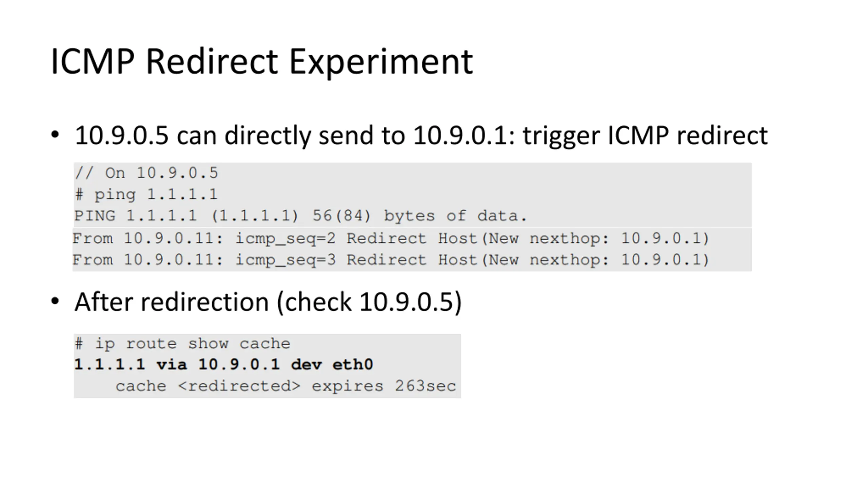
Task: Click the '# ping 1.1.1.1' command line
Action: tap(146, 195)
